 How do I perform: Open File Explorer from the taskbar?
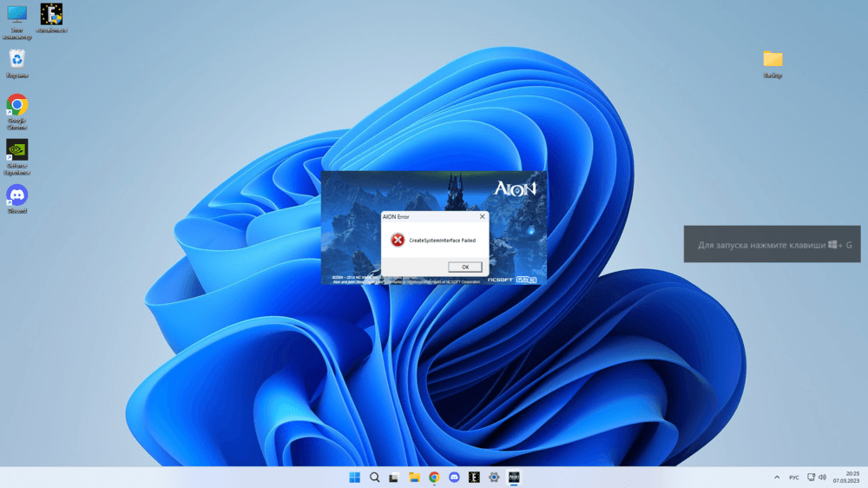pos(414,478)
